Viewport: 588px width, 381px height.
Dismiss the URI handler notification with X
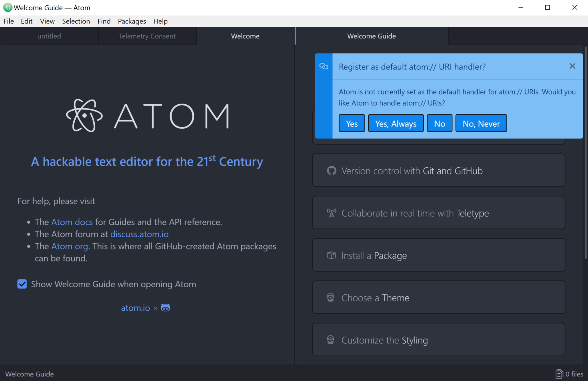pos(572,66)
